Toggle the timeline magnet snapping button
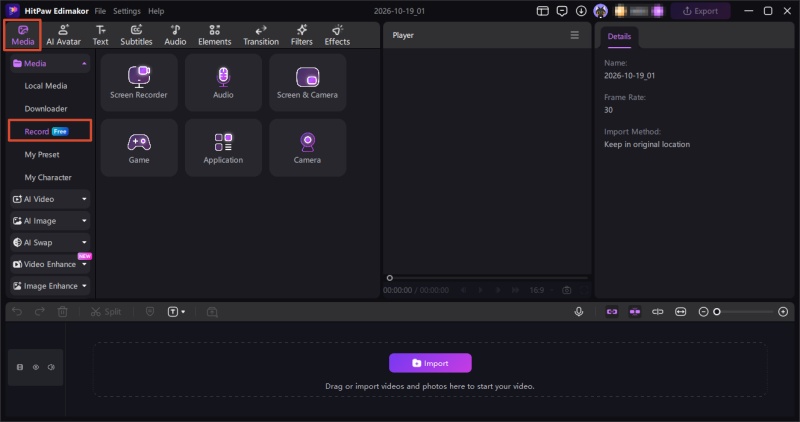The image size is (800, 422). coord(635,311)
